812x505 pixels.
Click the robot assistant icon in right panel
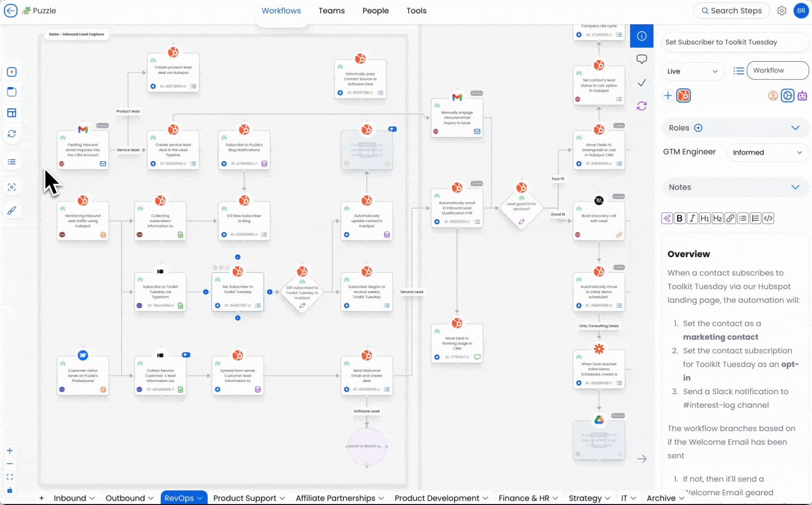pos(803,95)
